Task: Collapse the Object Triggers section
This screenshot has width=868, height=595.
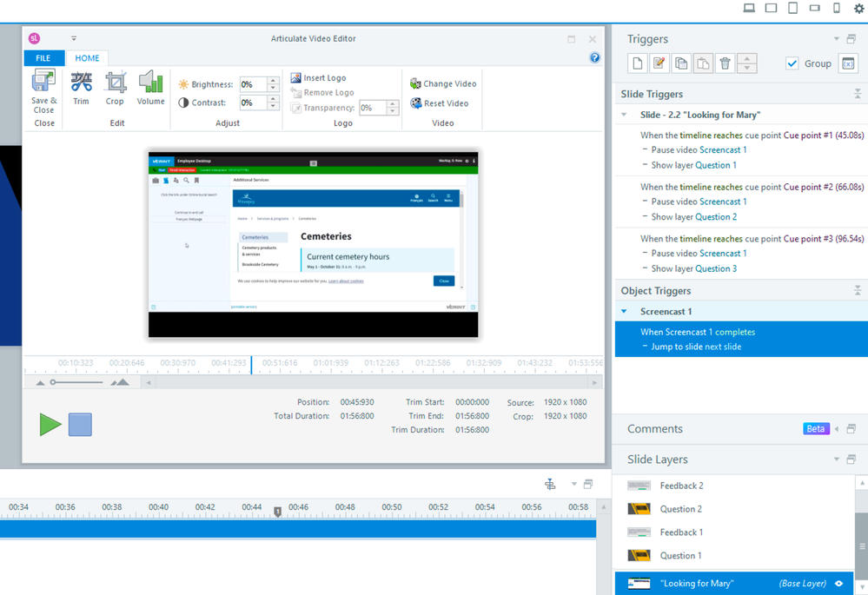Action: pyautogui.click(x=858, y=290)
